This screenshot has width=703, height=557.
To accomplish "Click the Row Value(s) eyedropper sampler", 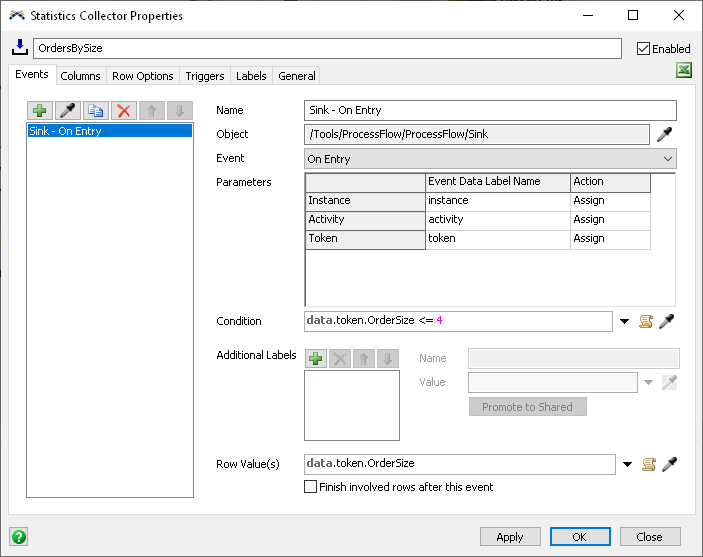I will 668,464.
